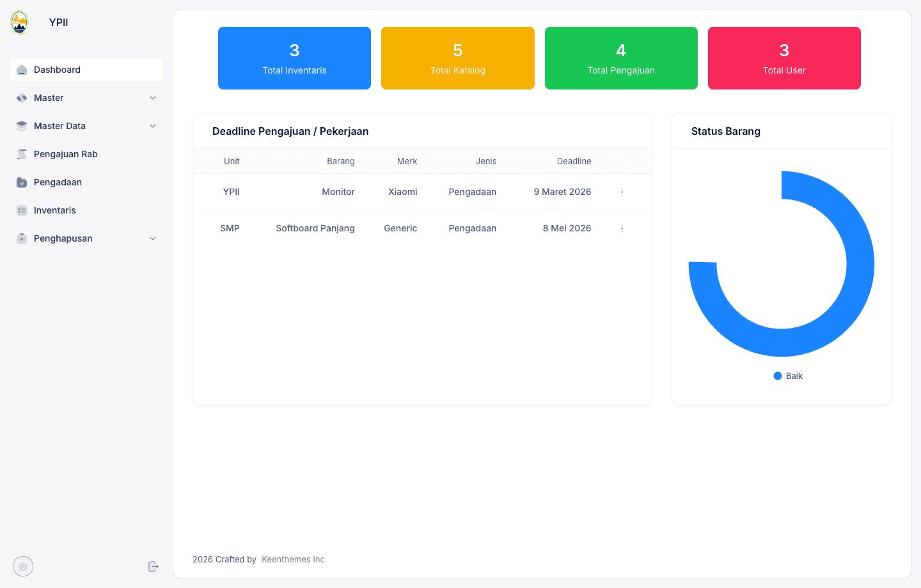Open row actions for SMP Softboard Panjang

tap(622, 228)
